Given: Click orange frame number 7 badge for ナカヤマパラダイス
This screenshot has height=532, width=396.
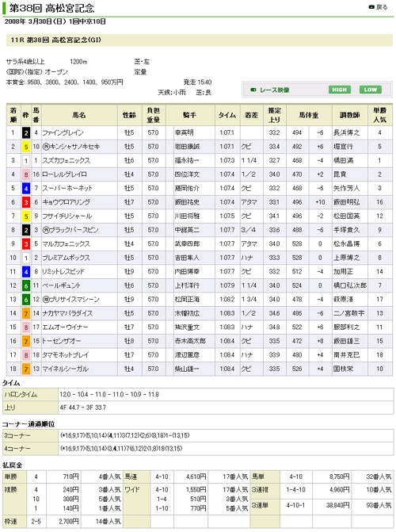Looking at the screenshot, I should pyautogui.click(x=26, y=313).
